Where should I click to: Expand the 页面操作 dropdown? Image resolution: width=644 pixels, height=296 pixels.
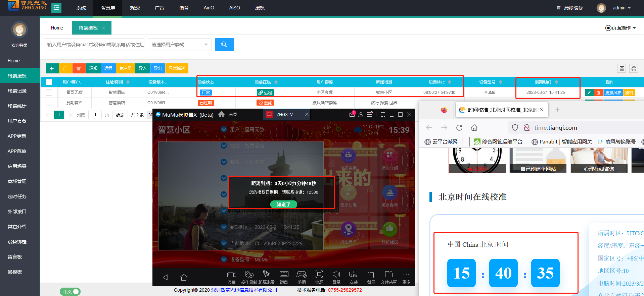pos(620,28)
